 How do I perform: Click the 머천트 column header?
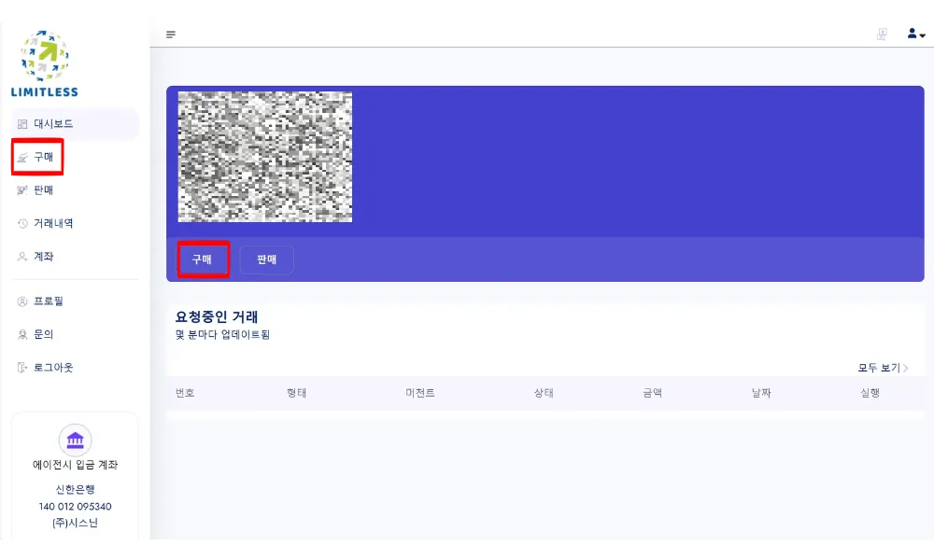(x=420, y=393)
